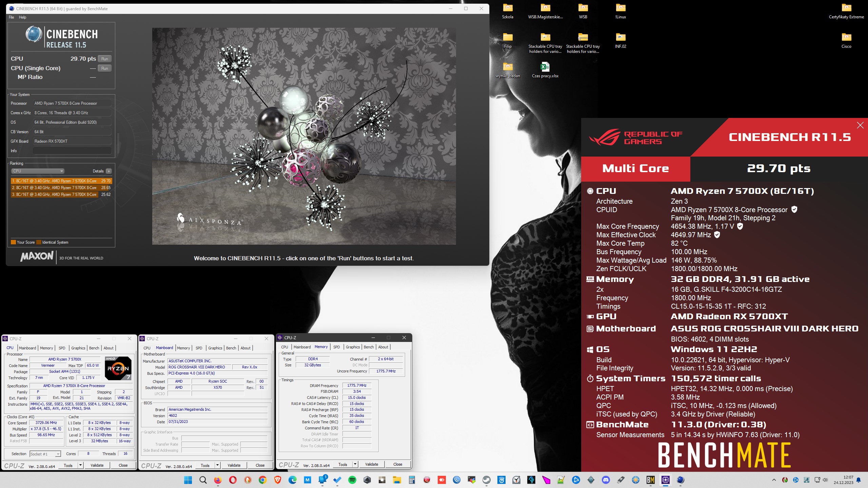Click Validate in the left CPU-Z window
This screenshot has width=868, height=488.
(97, 465)
